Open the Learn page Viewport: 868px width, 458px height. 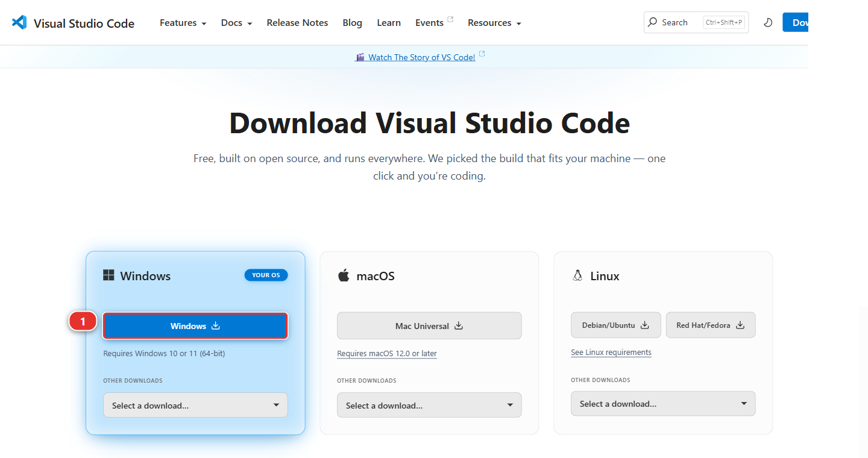pyautogui.click(x=389, y=23)
